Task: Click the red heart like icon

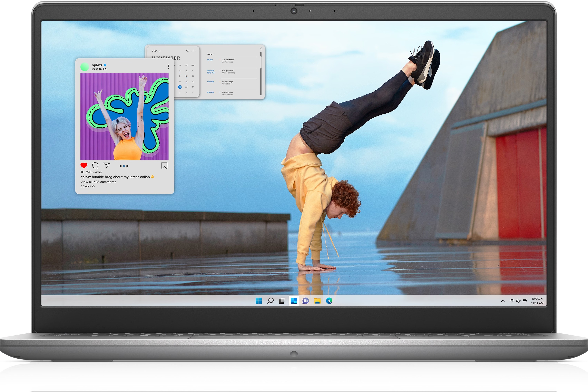Action: [84, 165]
